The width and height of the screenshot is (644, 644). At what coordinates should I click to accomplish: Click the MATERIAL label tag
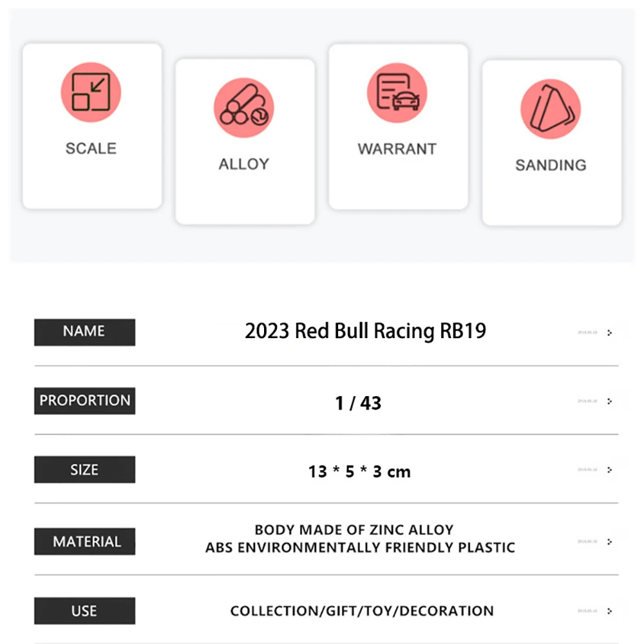point(84,542)
